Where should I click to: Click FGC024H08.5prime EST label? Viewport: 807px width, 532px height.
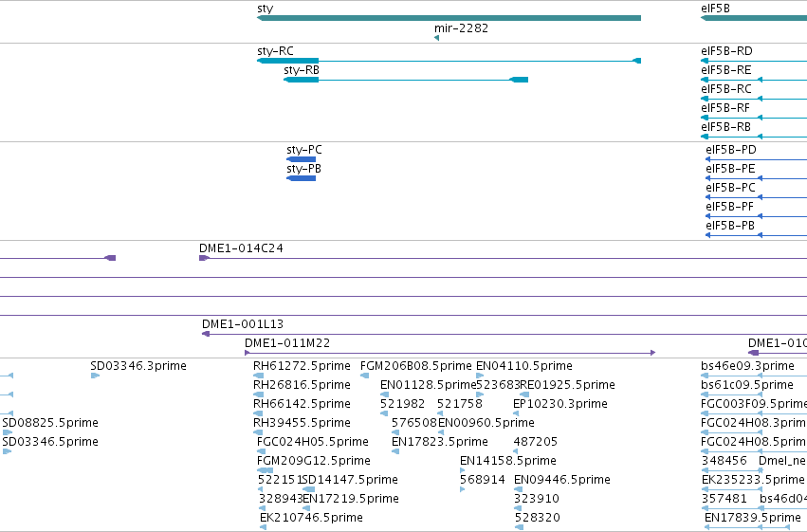click(754, 442)
